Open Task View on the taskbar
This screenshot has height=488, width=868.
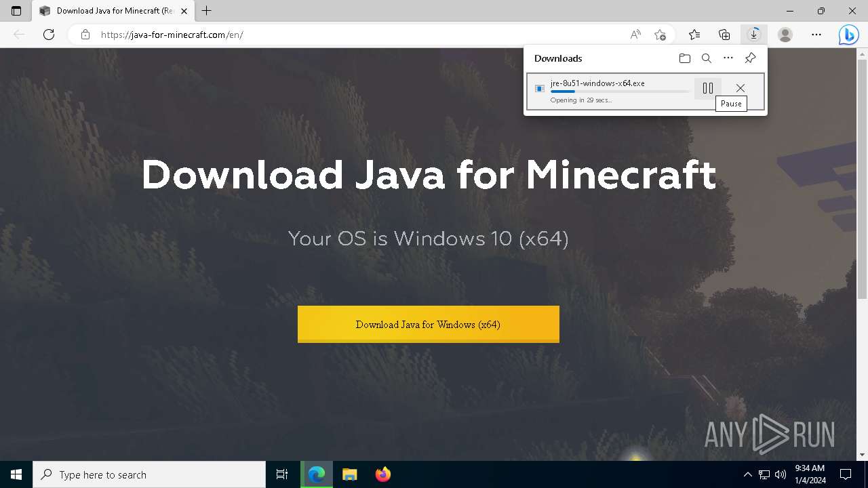[282, 474]
